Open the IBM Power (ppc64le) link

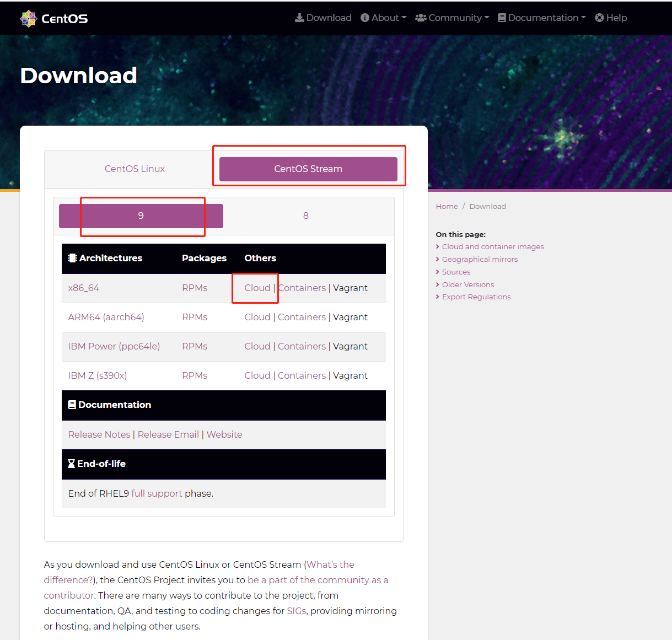click(114, 346)
